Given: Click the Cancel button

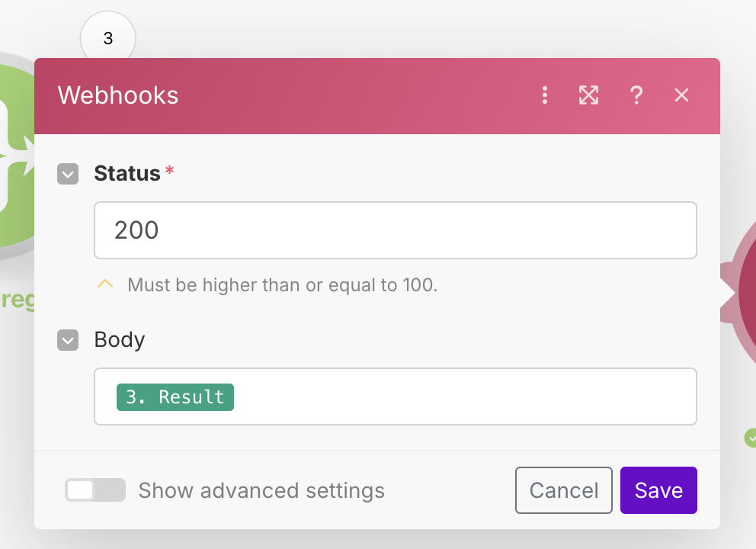Looking at the screenshot, I should (x=564, y=490).
